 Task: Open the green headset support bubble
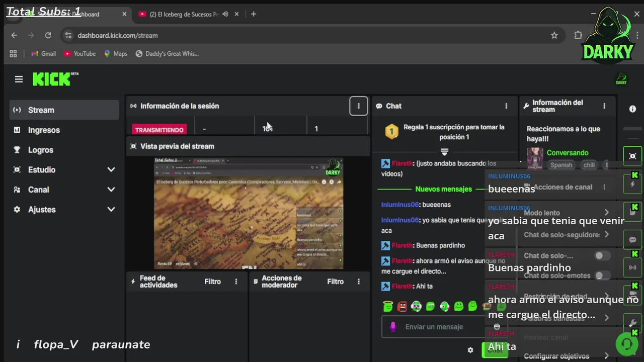coord(626,344)
